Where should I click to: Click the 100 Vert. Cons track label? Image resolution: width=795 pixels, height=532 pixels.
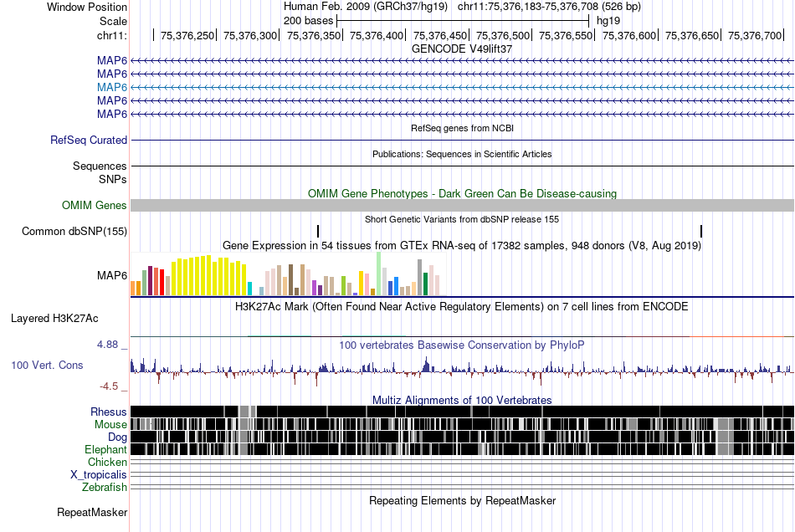click(47, 365)
